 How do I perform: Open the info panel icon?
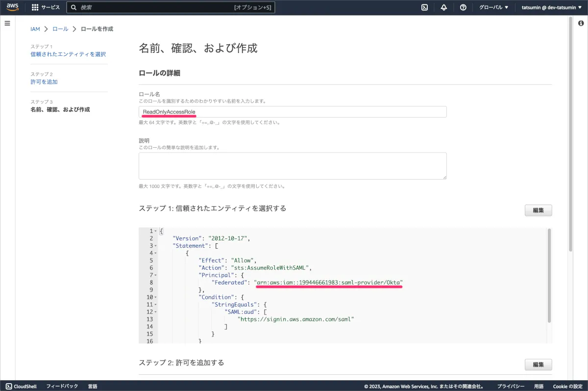point(581,24)
